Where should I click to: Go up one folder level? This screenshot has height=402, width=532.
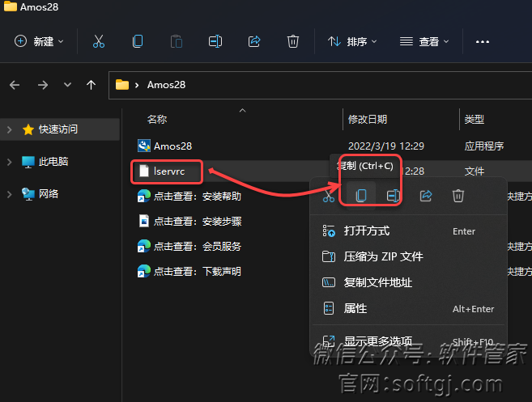[91, 85]
